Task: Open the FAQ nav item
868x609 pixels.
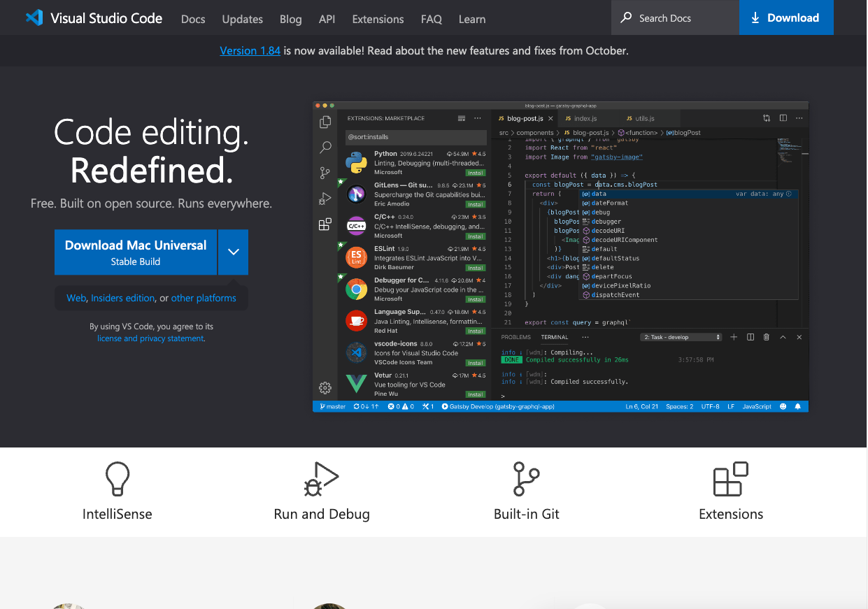Action: pos(432,19)
